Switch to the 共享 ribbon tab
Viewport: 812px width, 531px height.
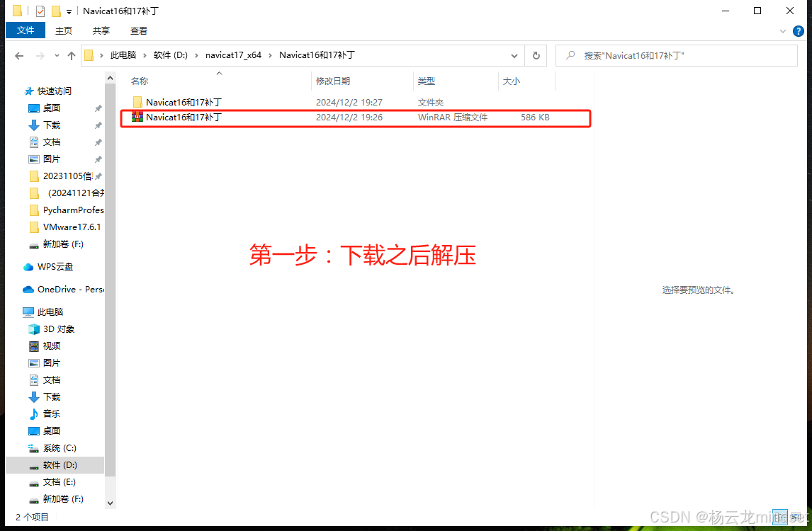(101, 31)
